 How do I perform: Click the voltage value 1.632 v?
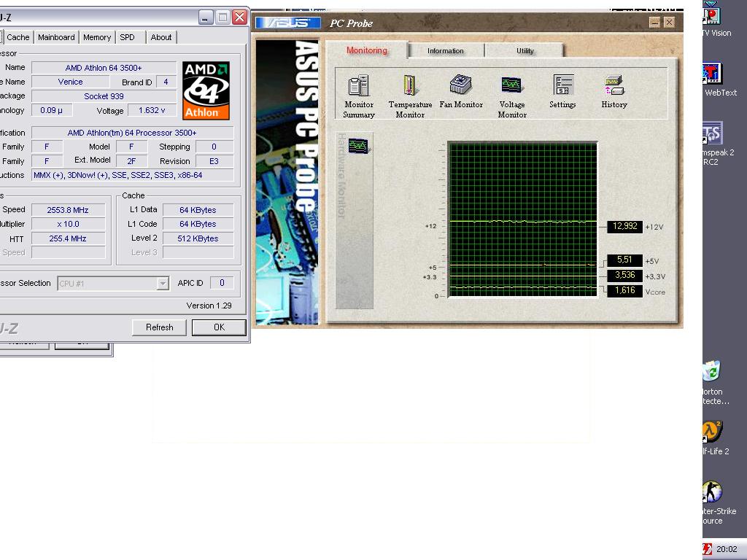(152, 111)
